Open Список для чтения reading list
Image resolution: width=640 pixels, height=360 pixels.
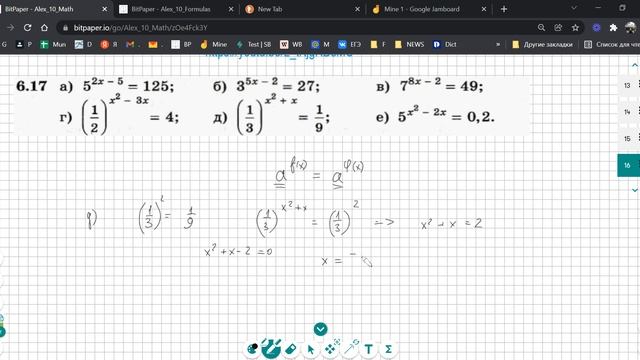(x=611, y=44)
